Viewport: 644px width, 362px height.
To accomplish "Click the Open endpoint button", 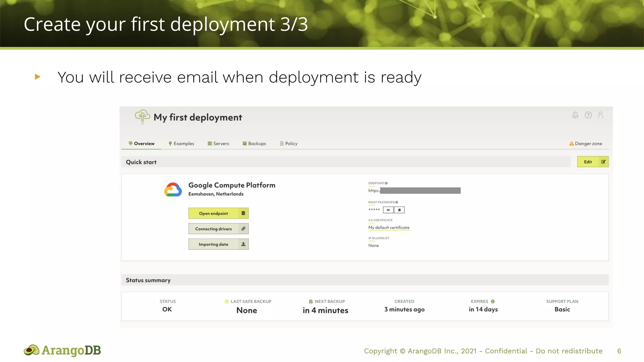I will pos(219,213).
